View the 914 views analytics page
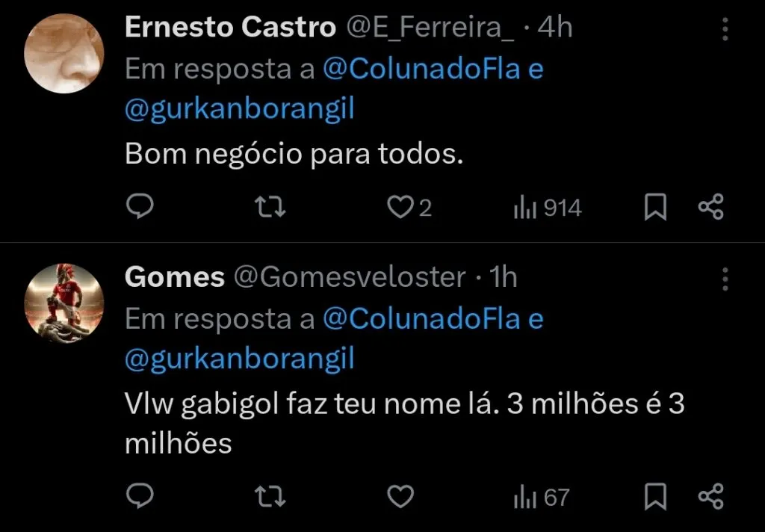This screenshot has height=532, width=765. pos(548,207)
